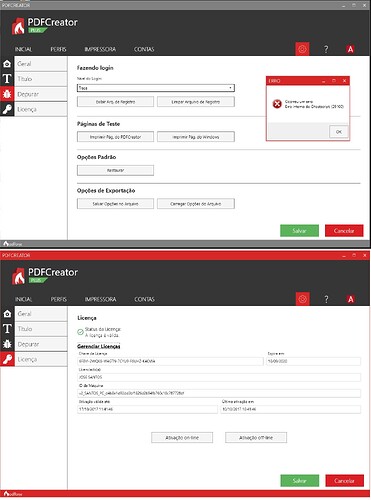Screen dimensions: 371x500
Task: Click Imprimir Pág. do Windows button
Action: (196, 137)
